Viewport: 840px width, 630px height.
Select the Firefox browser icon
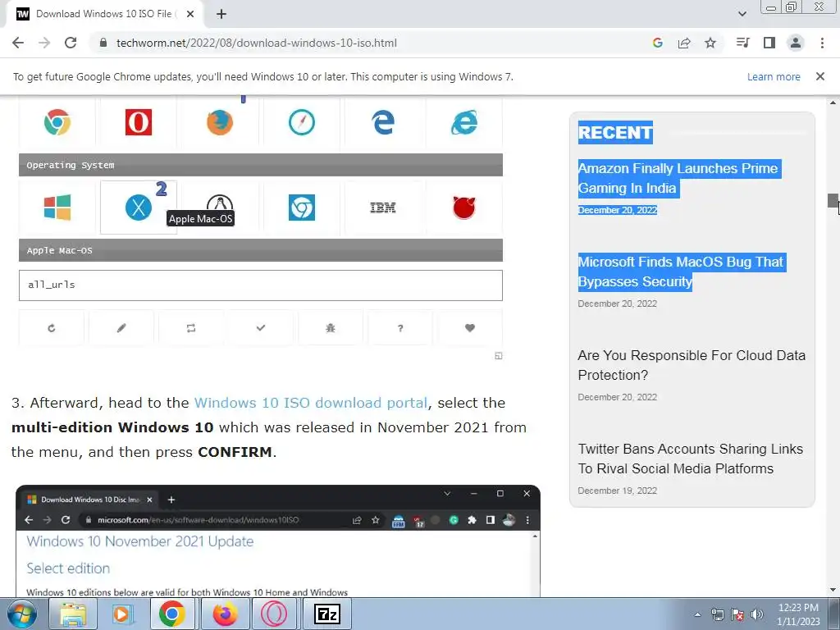click(x=220, y=123)
